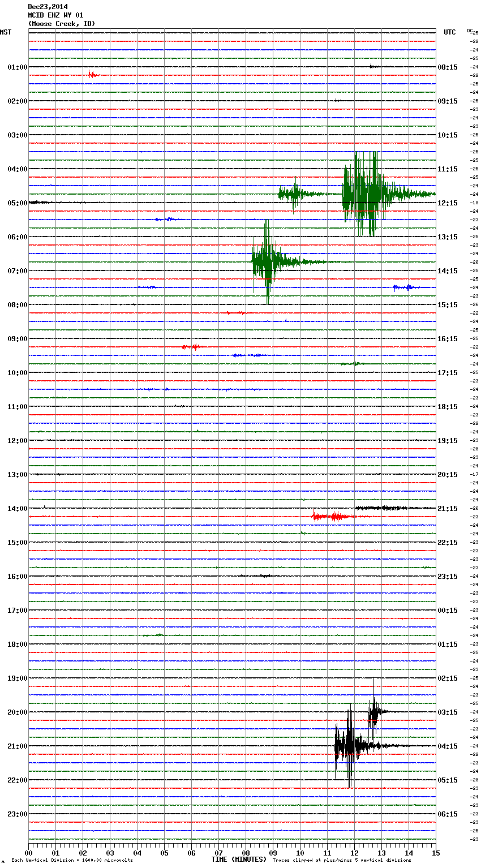Click the 'Each Vertical Division = 1600.00 microvolts' note
Viewport: 481px width, 868px height.
tap(72, 860)
